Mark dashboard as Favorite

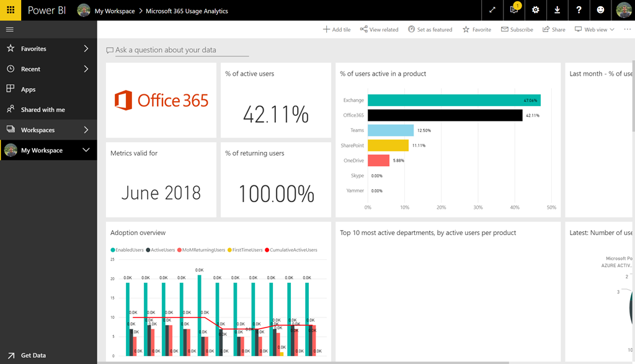click(477, 30)
